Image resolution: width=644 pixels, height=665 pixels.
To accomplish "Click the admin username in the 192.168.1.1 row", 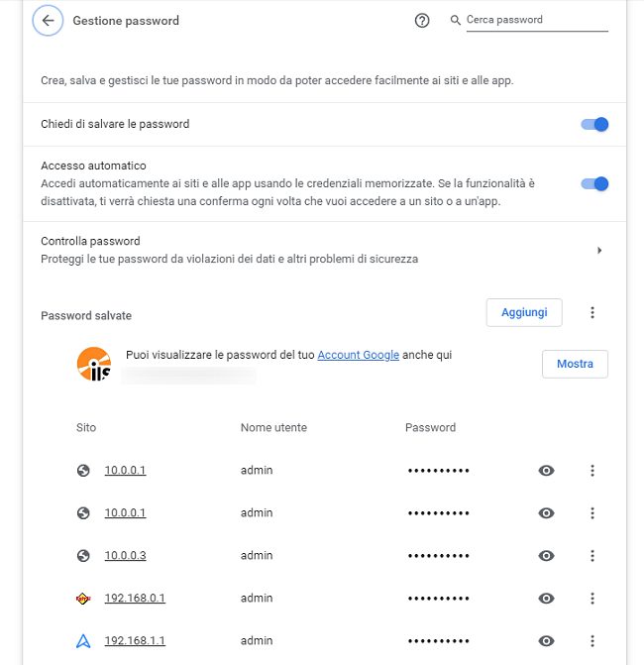I will click(257, 641).
